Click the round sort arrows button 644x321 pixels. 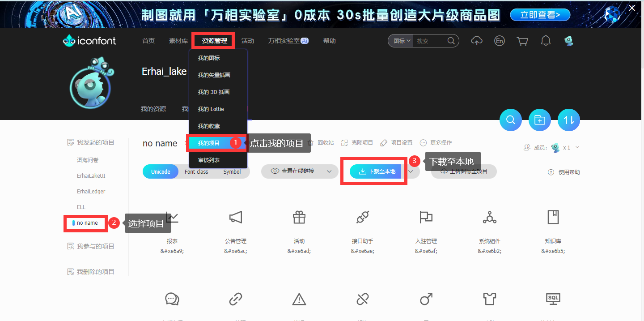(x=569, y=120)
